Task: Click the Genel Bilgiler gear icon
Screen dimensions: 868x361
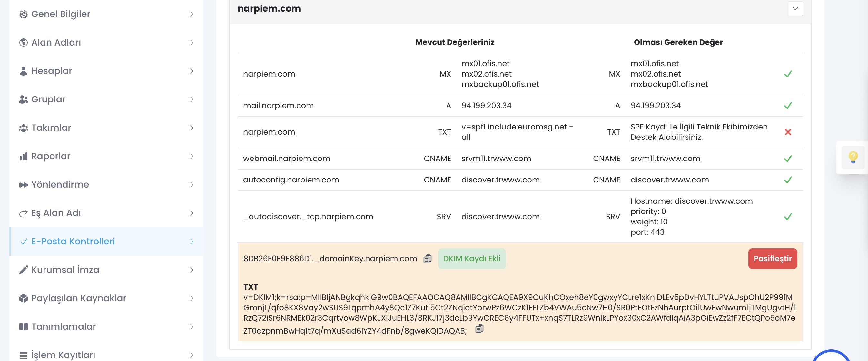Action: (x=23, y=14)
